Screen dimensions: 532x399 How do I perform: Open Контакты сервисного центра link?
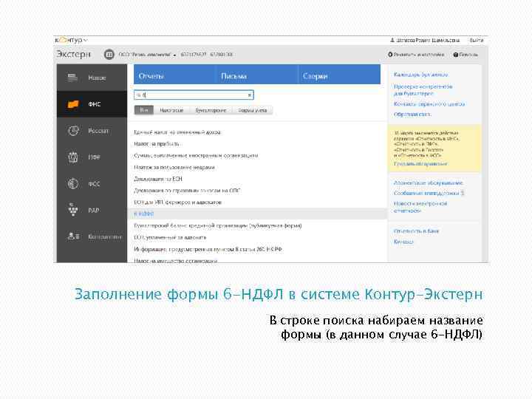429,104
